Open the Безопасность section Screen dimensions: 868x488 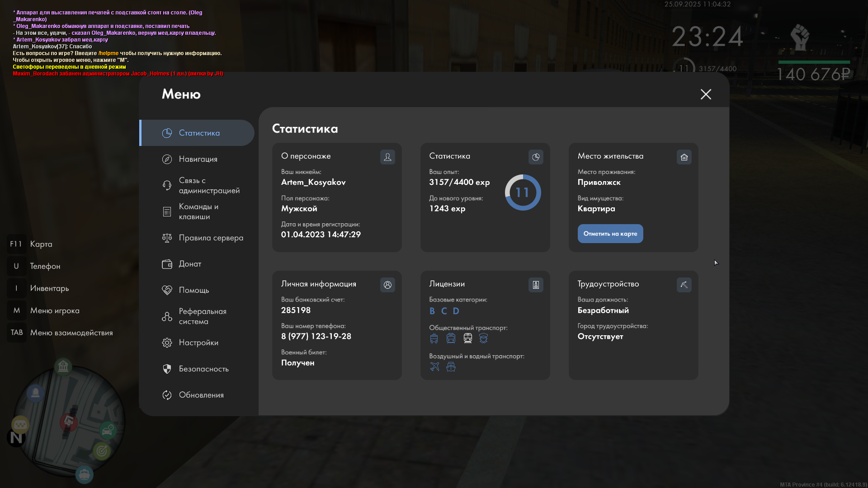[203, 369]
